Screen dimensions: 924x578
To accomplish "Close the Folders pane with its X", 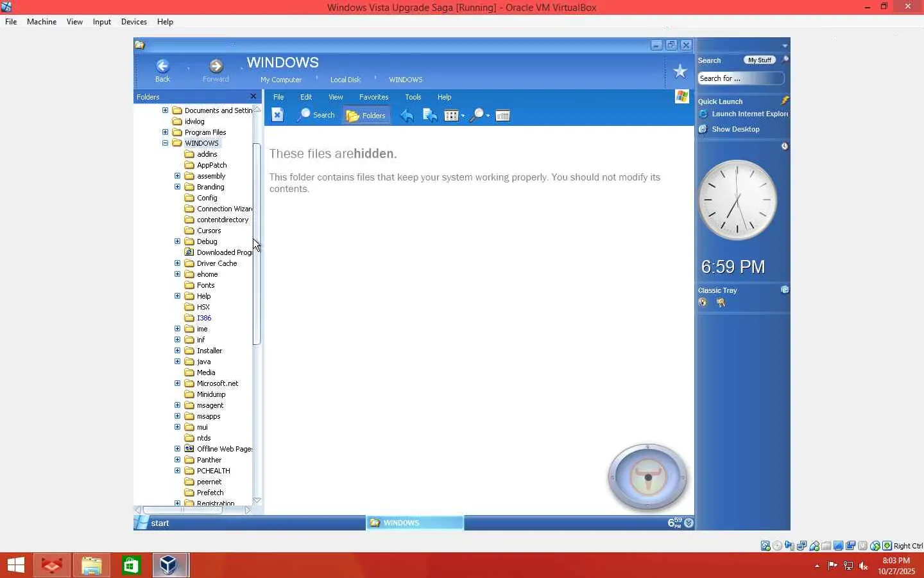I will (x=253, y=96).
